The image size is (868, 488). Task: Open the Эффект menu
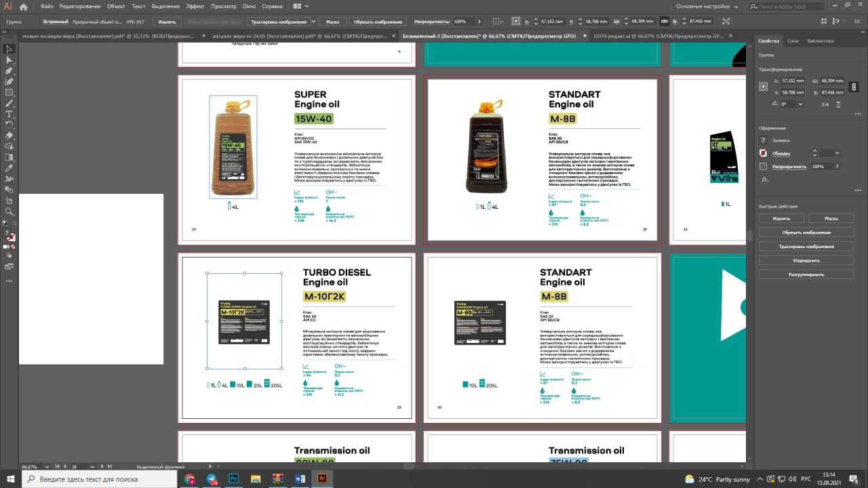click(195, 6)
